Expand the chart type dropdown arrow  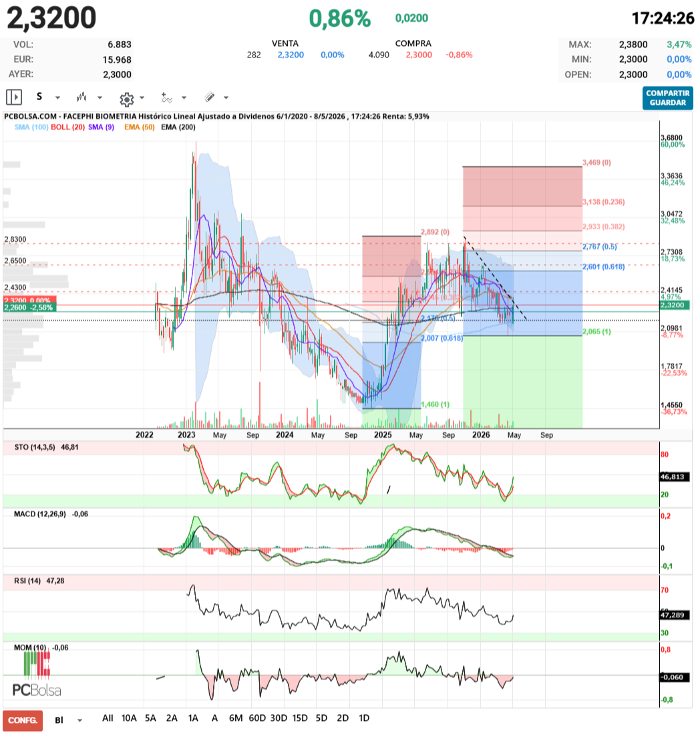click(100, 98)
